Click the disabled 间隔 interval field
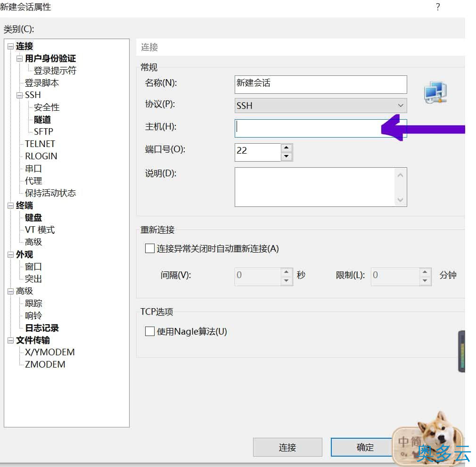Image resolution: width=476 pixels, height=467 pixels. tap(258, 277)
